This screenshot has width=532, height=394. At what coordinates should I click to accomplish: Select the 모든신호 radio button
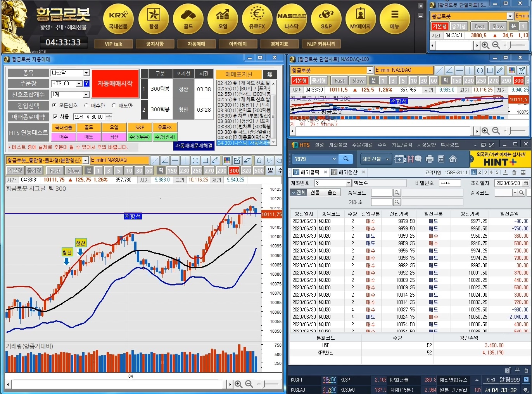[x=54, y=105]
